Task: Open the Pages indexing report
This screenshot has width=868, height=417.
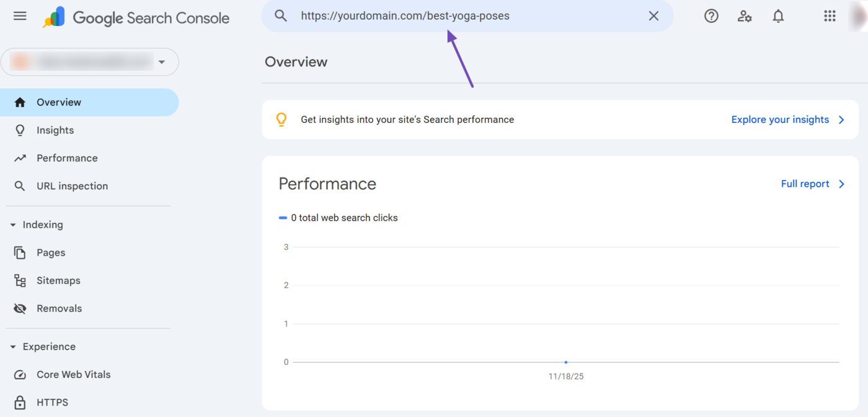Action: coord(51,253)
